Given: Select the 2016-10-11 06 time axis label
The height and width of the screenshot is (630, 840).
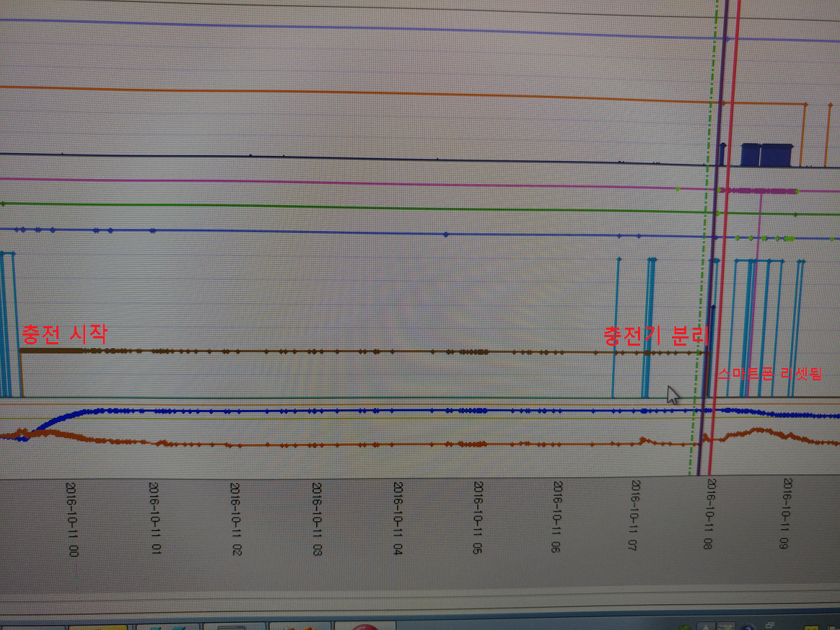Looking at the screenshot, I should pyautogui.click(x=556, y=517).
